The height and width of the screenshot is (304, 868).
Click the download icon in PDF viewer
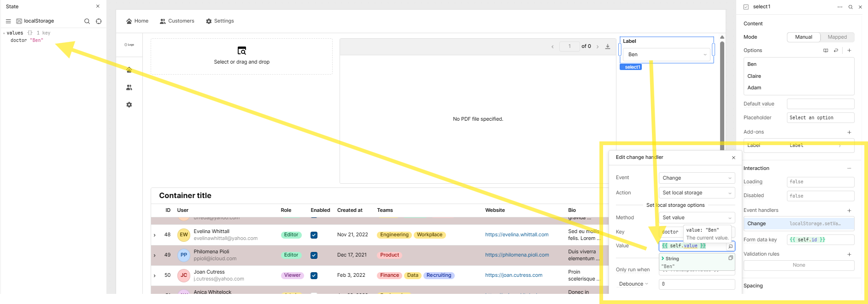(608, 47)
